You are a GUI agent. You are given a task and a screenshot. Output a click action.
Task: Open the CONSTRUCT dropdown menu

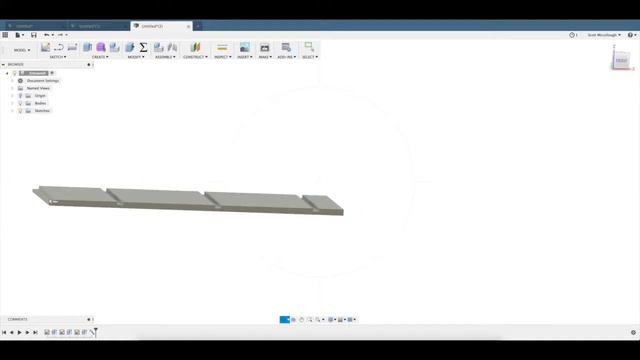195,57
